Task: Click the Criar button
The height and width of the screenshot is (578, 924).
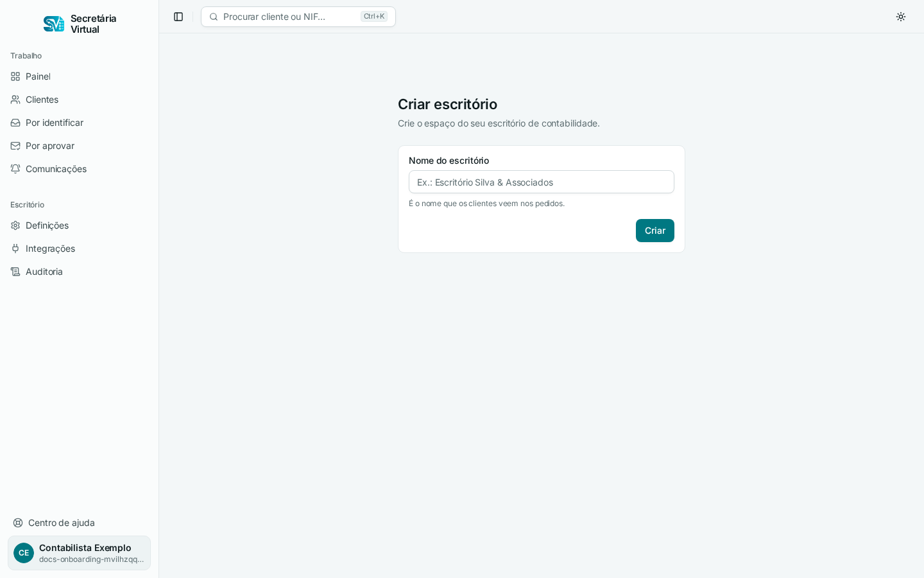Action: click(x=655, y=231)
